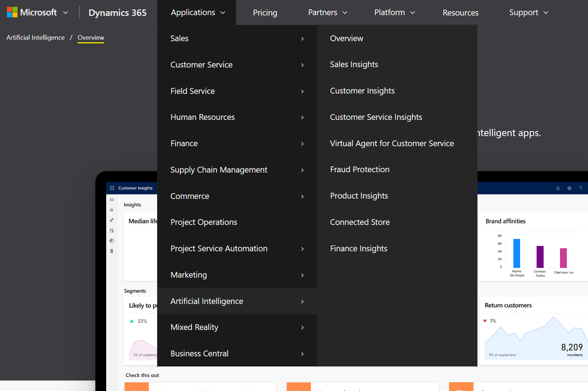Screen dimensions: 588x391
Task: Expand the Mixed Reality submenu
Action: (237, 327)
